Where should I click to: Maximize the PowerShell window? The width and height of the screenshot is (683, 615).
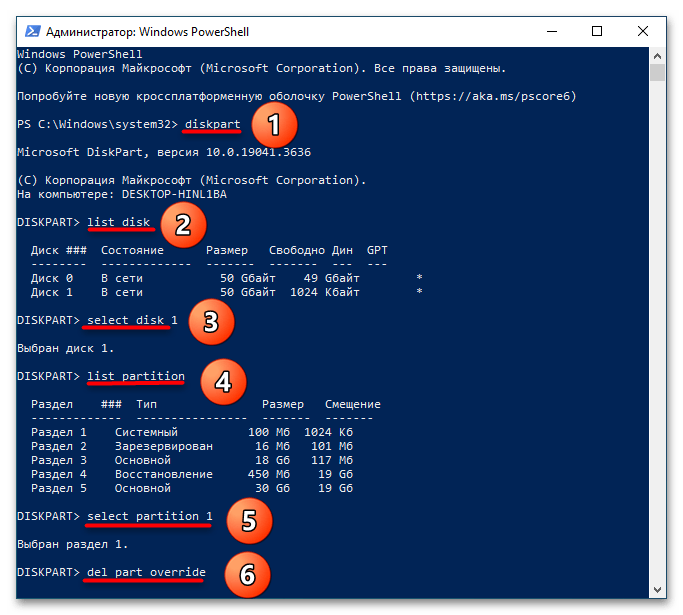597,31
